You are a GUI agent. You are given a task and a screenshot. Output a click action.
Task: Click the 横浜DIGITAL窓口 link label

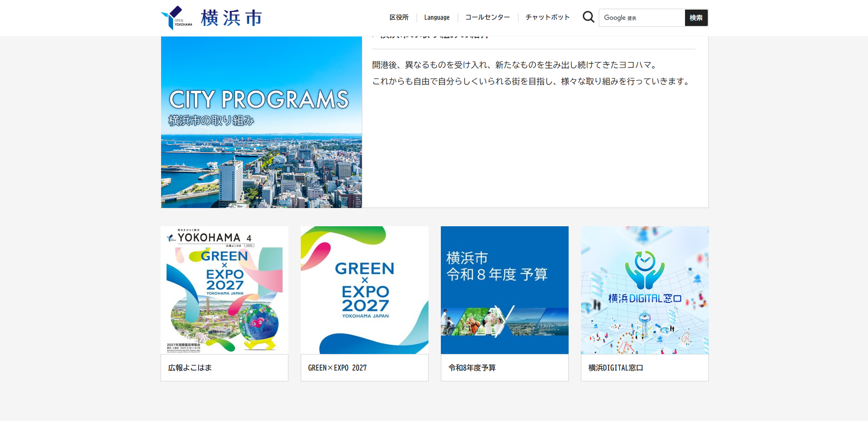(616, 368)
